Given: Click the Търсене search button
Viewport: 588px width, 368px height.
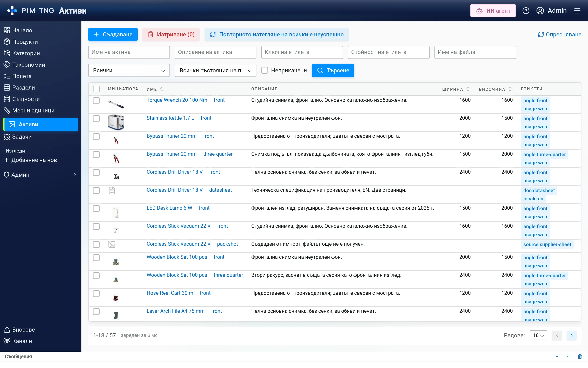Looking at the screenshot, I should coord(333,70).
